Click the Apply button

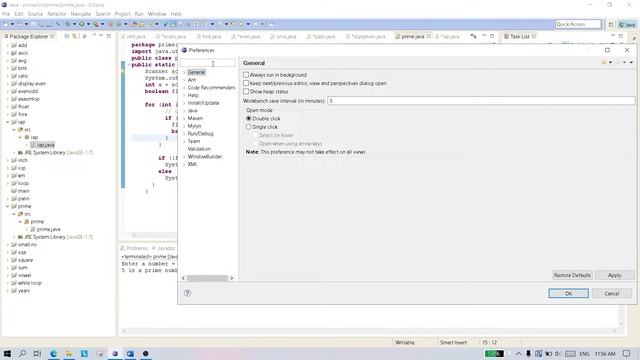tap(614, 275)
